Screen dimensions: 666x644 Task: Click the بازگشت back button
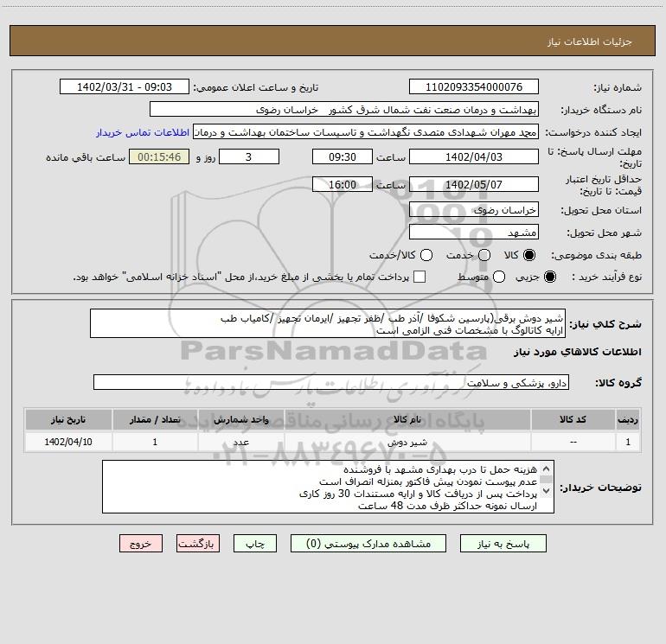pyautogui.click(x=198, y=544)
